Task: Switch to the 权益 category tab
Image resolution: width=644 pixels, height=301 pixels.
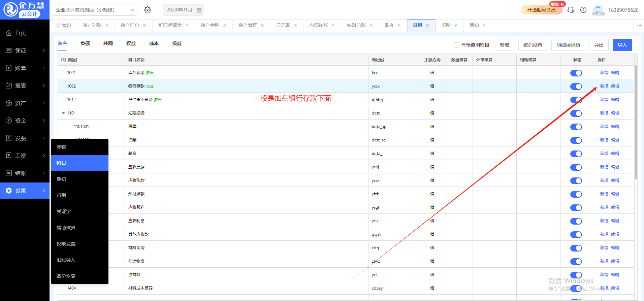Action: tap(131, 43)
